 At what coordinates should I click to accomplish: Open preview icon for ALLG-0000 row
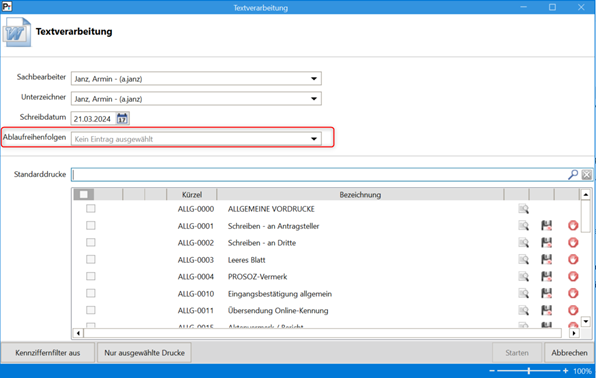click(523, 209)
